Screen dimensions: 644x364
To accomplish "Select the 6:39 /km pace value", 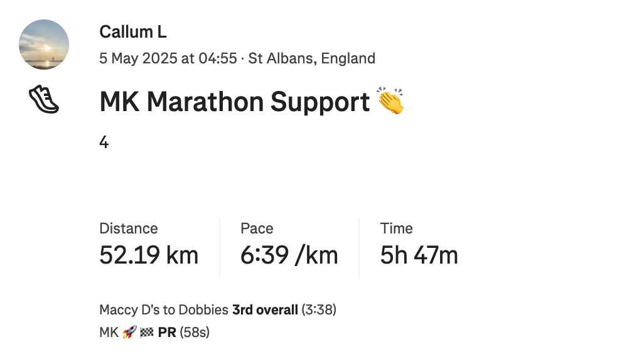I will 289,255.
